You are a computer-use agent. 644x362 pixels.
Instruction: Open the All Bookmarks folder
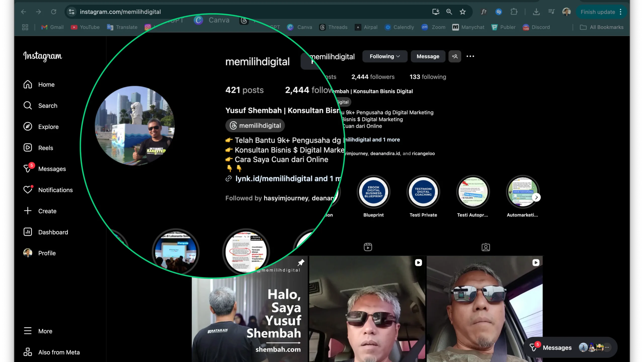602,27
